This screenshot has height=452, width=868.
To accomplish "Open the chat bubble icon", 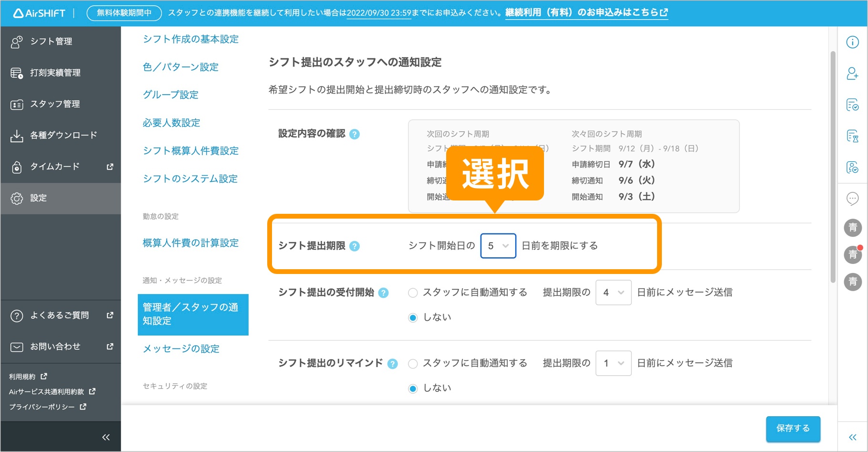I will click(x=854, y=199).
